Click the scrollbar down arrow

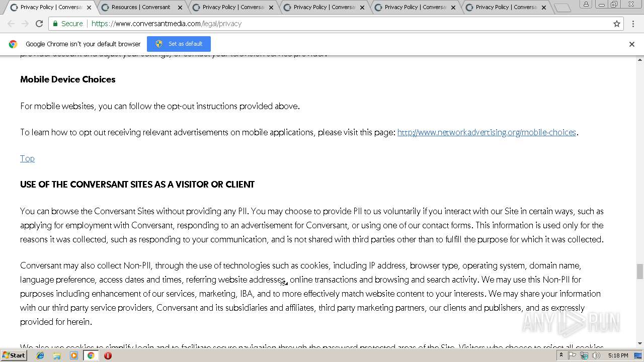click(639, 343)
